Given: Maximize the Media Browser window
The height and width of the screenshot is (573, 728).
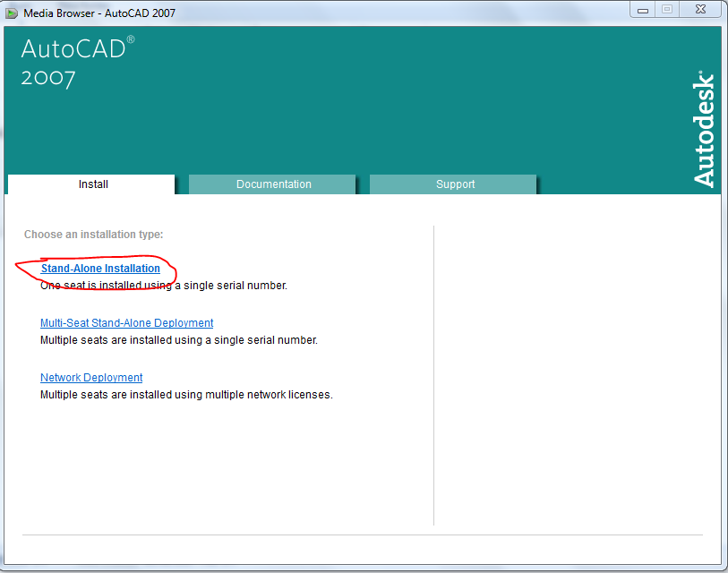Looking at the screenshot, I should tap(666, 9).
